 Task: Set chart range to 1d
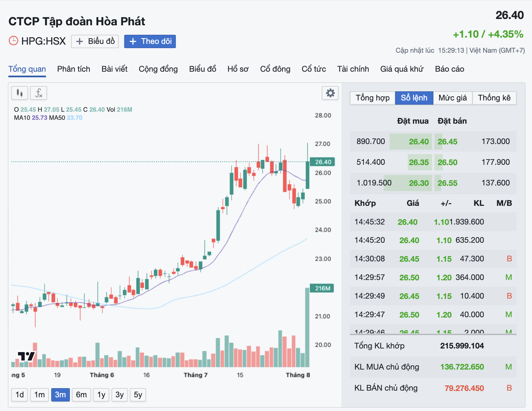point(20,395)
